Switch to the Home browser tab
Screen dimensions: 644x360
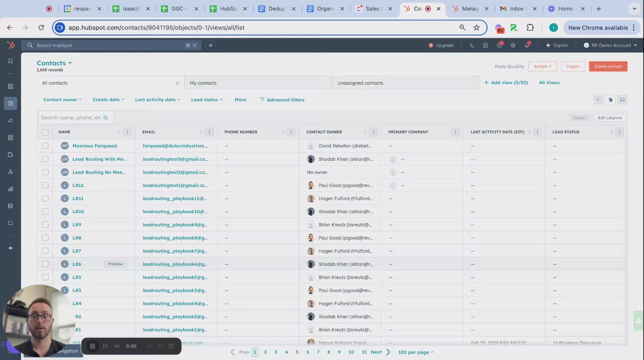566,9
